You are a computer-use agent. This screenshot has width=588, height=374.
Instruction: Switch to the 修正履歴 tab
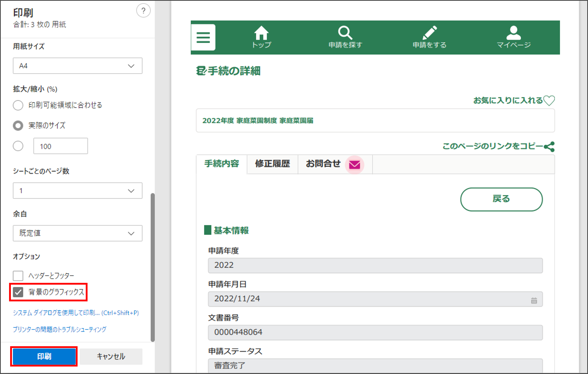[272, 164]
